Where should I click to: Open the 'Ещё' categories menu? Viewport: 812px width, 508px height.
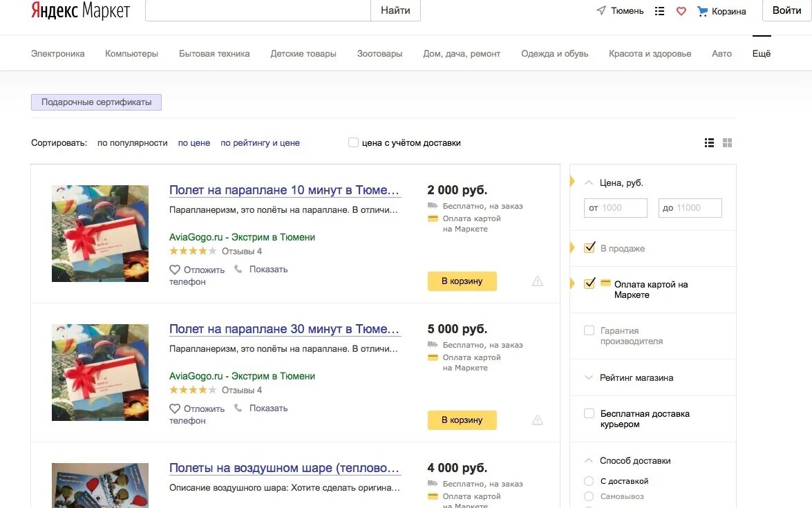coord(762,53)
